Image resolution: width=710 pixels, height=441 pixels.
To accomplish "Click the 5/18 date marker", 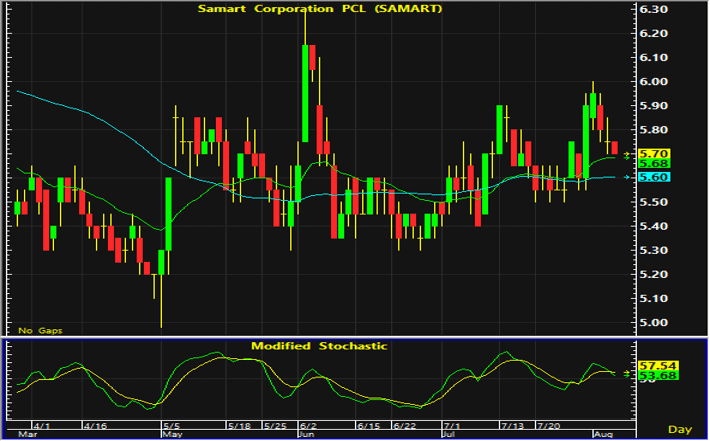I will [239, 426].
